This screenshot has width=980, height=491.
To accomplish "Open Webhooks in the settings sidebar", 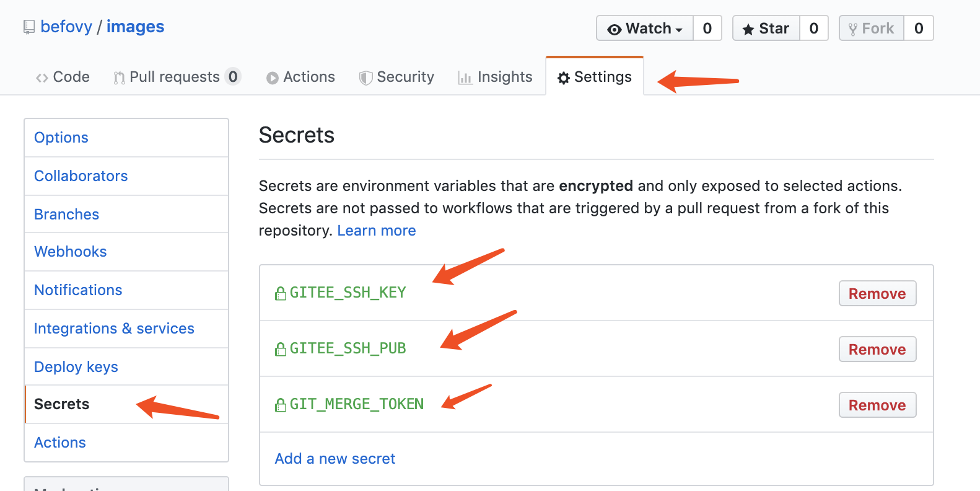I will (71, 251).
